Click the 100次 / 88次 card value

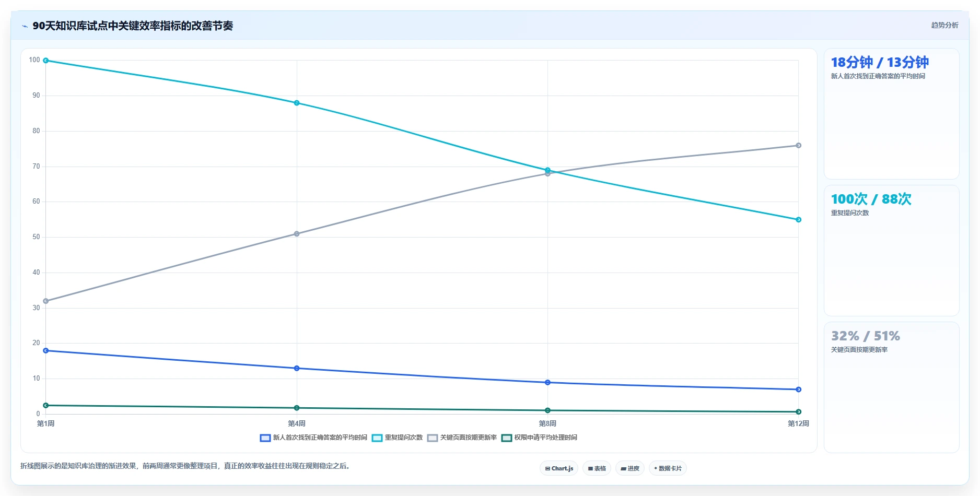click(871, 199)
